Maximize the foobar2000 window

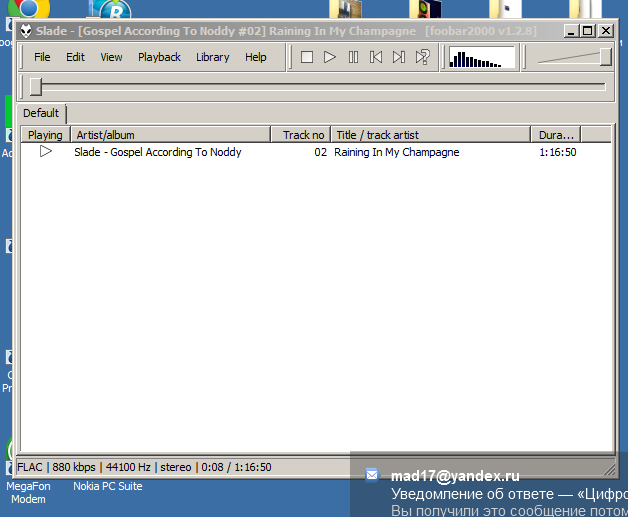(588, 31)
